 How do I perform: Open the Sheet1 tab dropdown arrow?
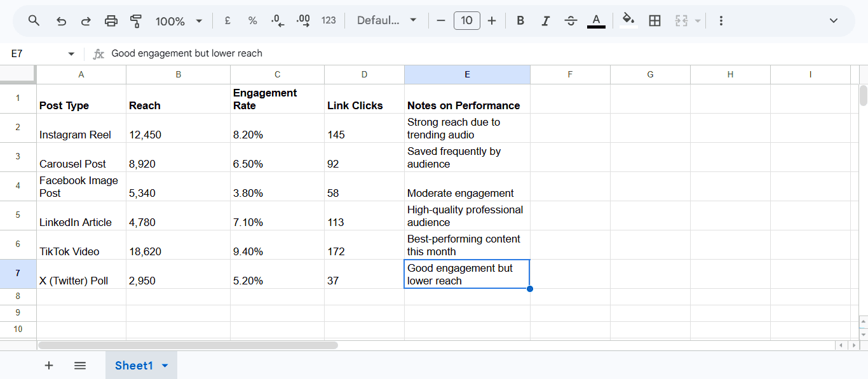165,366
